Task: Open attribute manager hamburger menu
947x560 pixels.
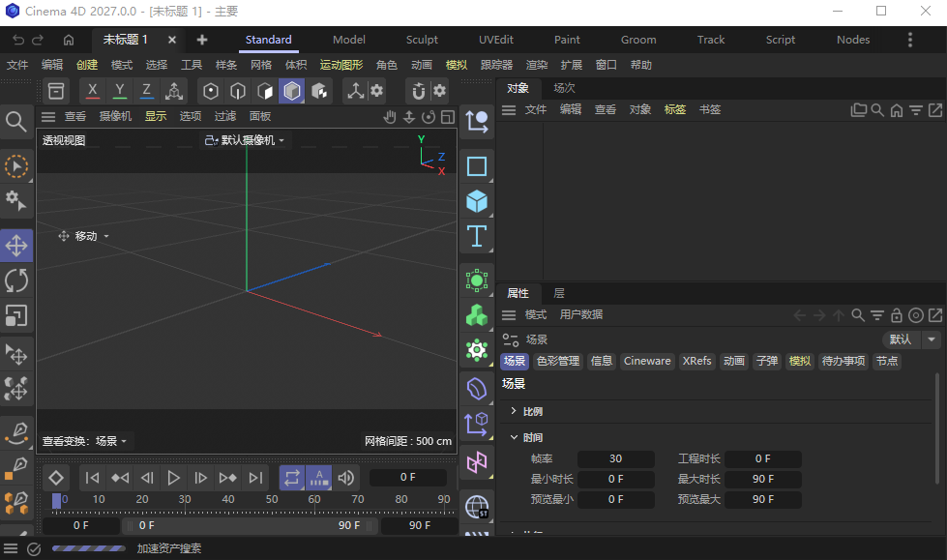Action: [509, 314]
